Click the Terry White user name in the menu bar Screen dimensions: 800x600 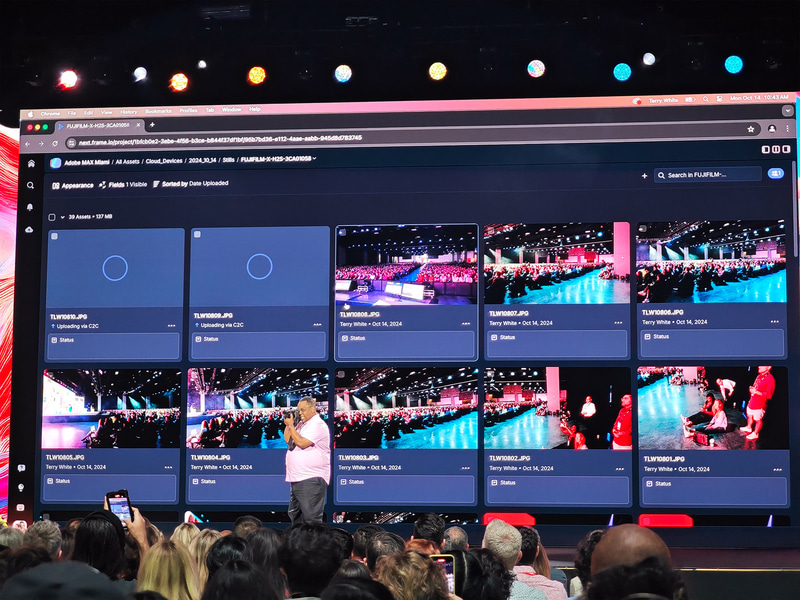tap(663, 101)
